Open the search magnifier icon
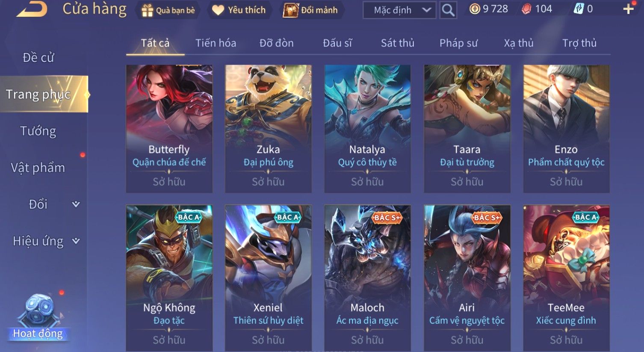This screenshot has height=352, width=644. (448, 10)
